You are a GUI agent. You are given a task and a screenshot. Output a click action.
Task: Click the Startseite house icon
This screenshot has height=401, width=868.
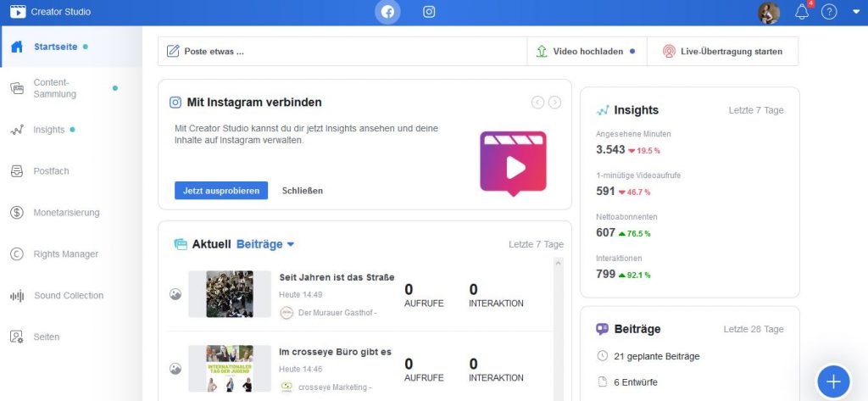tap(17, 47)
